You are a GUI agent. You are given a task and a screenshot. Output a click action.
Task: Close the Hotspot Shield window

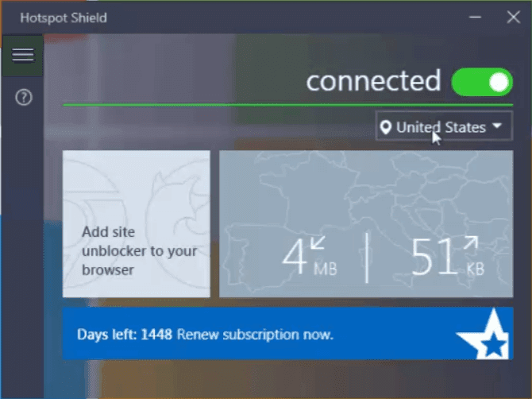[x=513, y=17]
